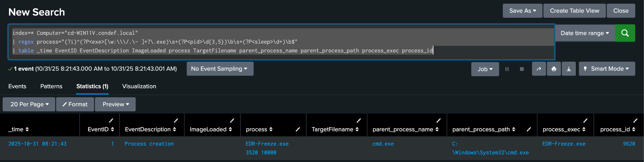Print the search results

point(554,69)
